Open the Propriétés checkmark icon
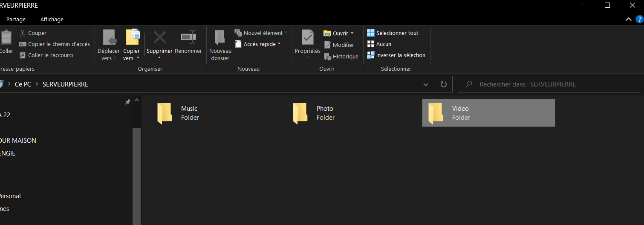The width and height of the screenshot is (644, 225). tap(307, 37)
